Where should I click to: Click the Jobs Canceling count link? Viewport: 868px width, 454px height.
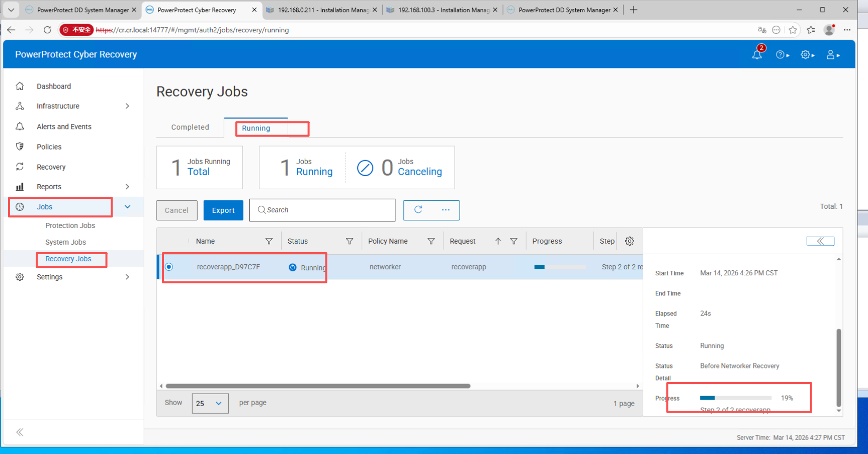pyautogui.click(x=420, y=172)
